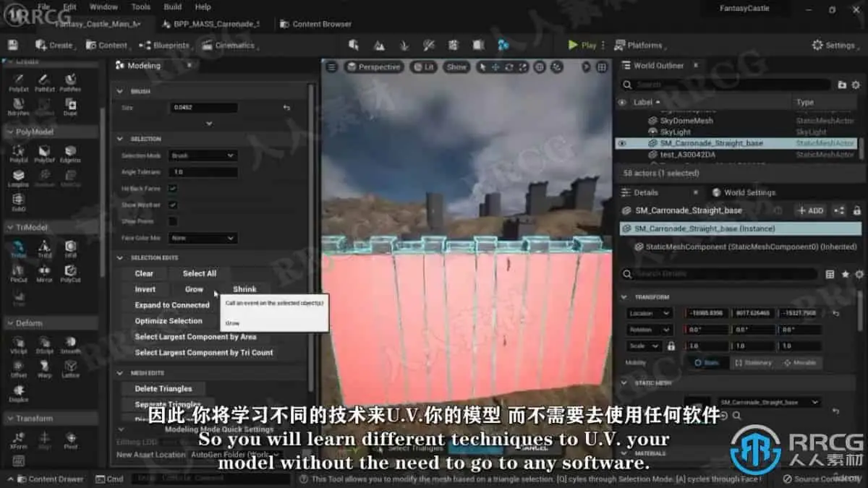Switch to BPP_MASS_Carronade tab
The image size is (868, 488).
[x=210, y=24]
